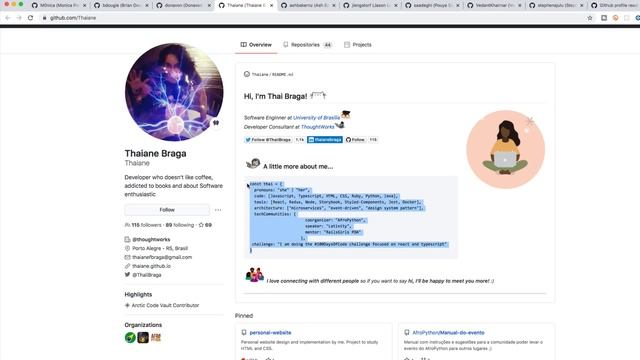Open the AfroPython/Manual-do-evento pinned repository
Screen dimensions: 640x360
[x=448, y=333]
